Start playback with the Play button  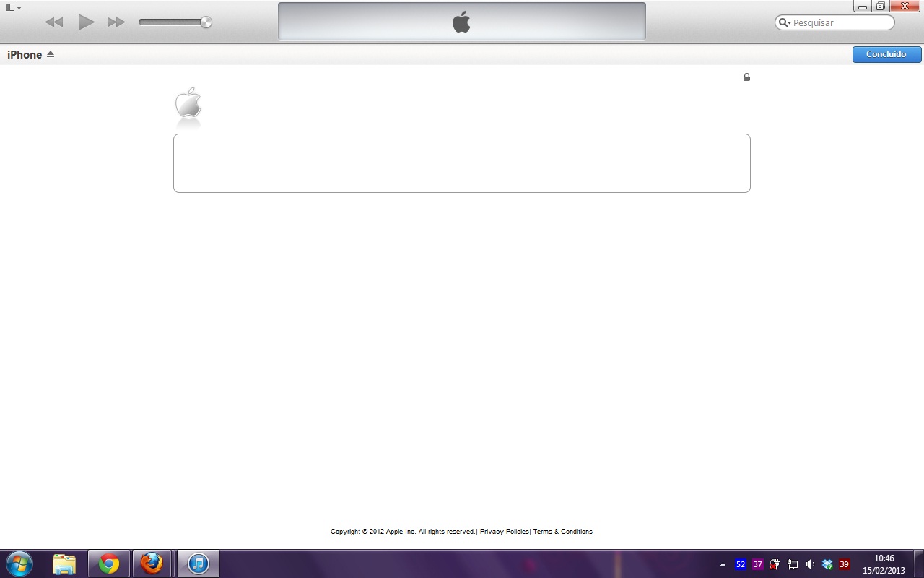(x=87, y=22)
